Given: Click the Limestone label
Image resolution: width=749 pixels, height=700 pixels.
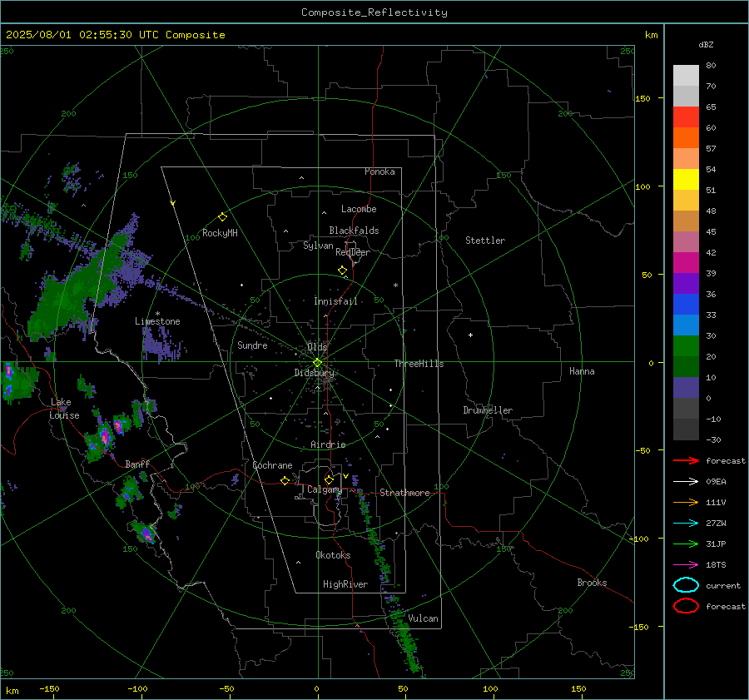Looking at the screenshot, I should [157, 321].
